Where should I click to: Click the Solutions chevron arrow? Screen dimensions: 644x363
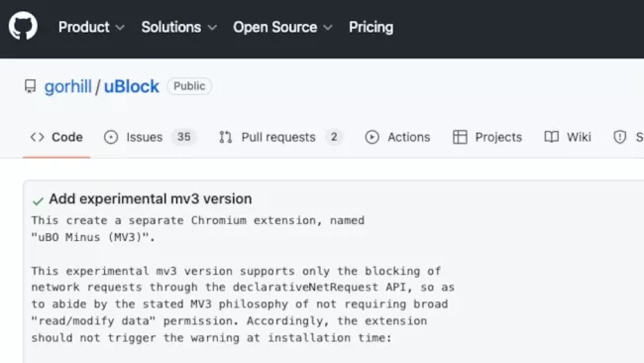(x=212, y=28)
